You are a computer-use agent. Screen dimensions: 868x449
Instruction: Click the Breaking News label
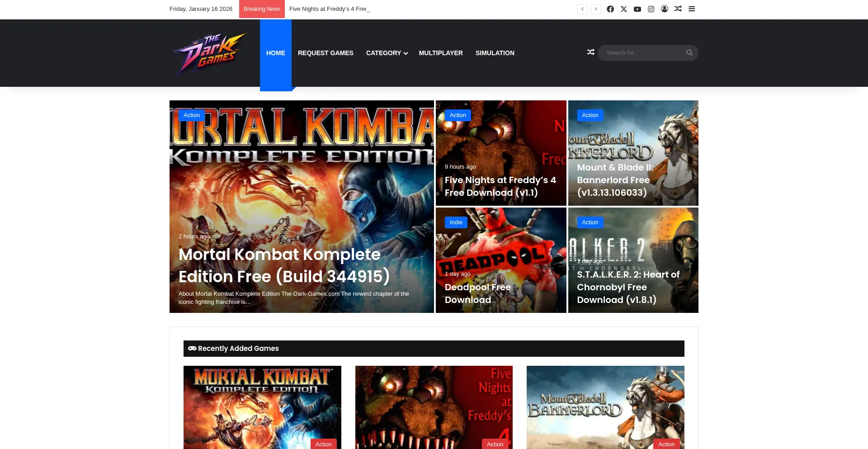click(x=262, y=9)
